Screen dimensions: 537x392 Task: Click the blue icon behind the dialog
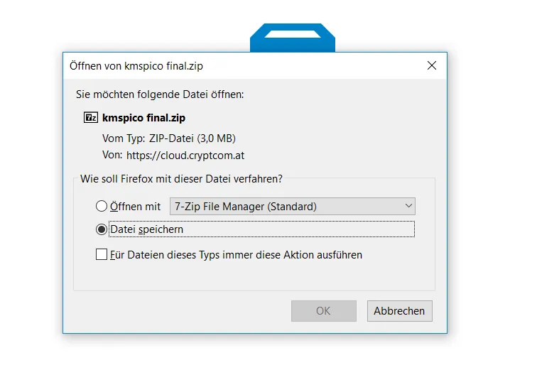click(x=293, y=38)
